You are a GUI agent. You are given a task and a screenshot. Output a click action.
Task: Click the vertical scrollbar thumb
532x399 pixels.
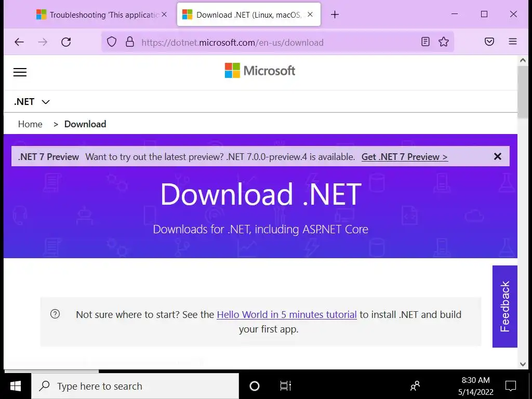523,91
